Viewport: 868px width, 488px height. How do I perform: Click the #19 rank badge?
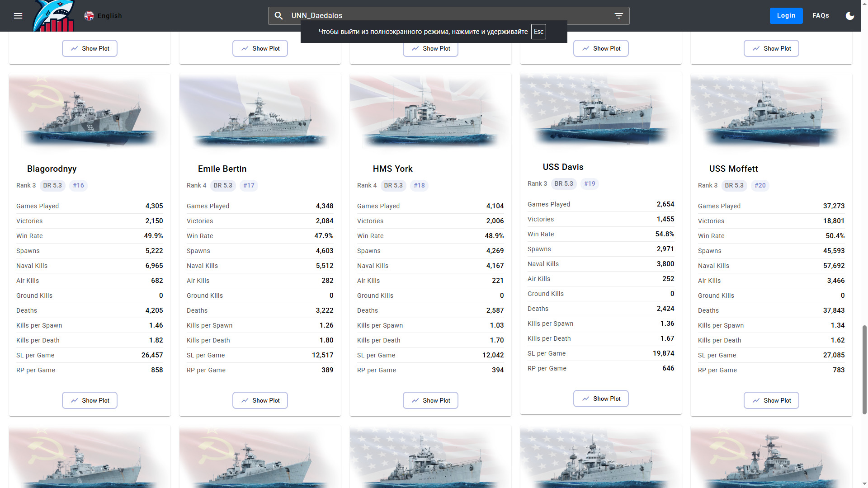click(x=590, y=184)
